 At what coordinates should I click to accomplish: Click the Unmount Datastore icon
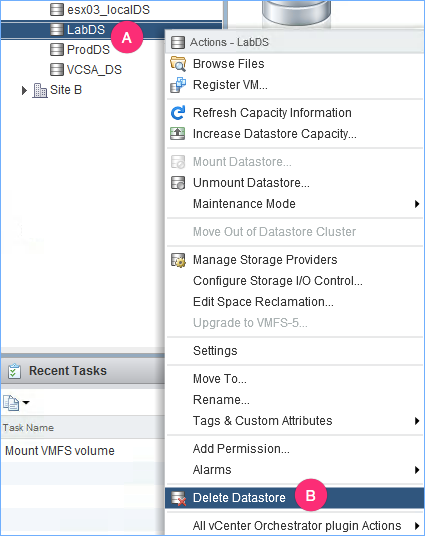[x=178, y=183]
